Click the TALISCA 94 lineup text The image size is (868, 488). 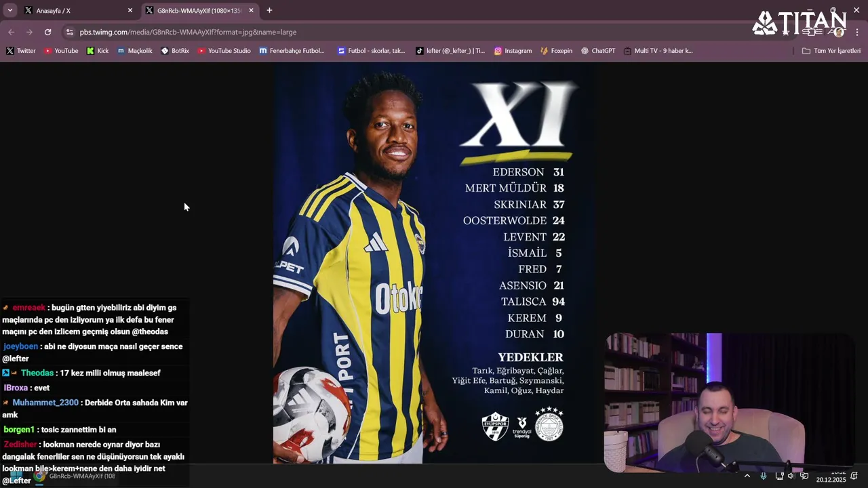pos(533,302)
